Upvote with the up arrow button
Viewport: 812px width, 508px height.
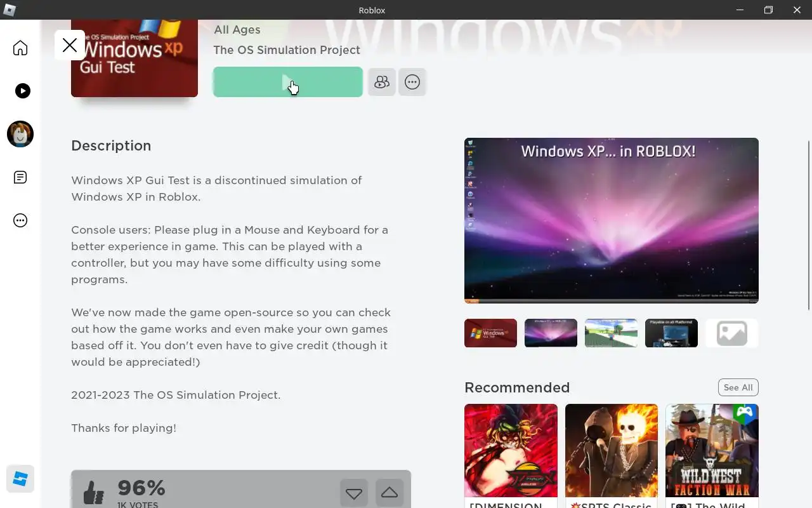pos(390,493)
